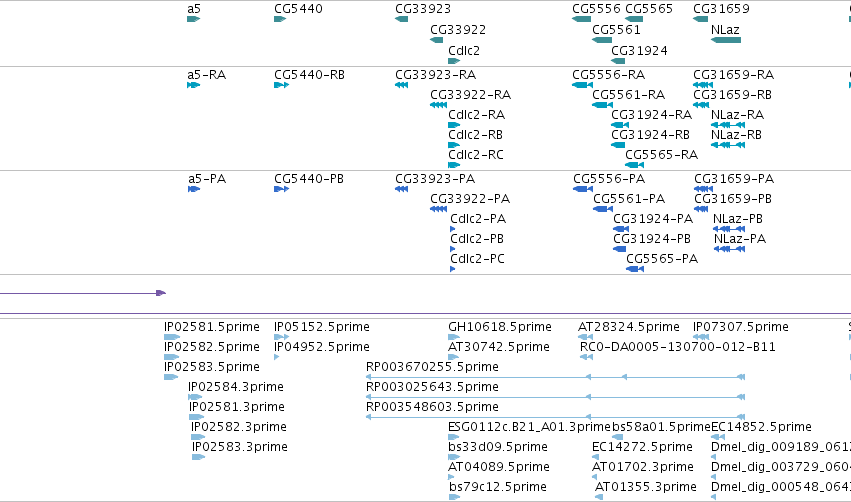Select the IP02581.5prime EST glyph
851x502 pixels.
coord(172,337)
